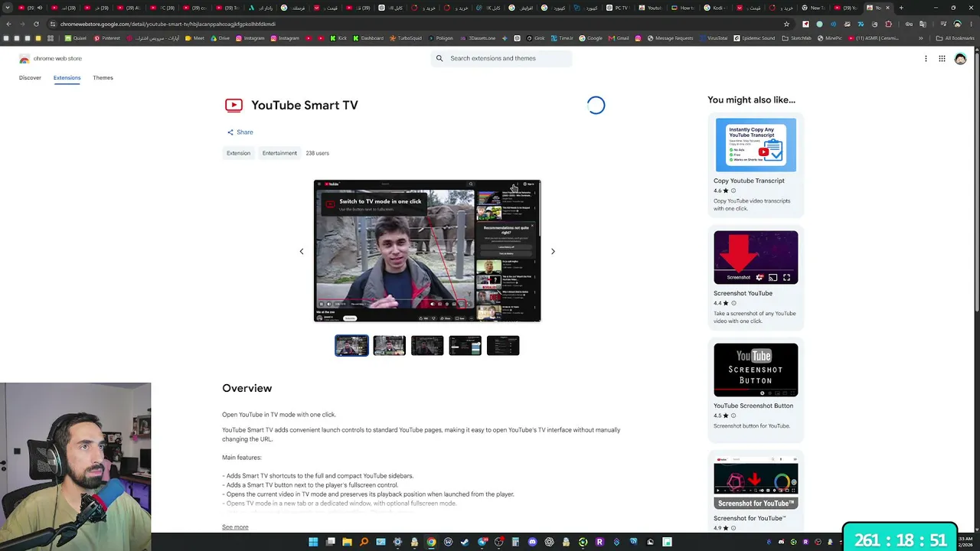The width and height of the screenshot is (980, 551).
Task: Click the YouTube Smart TV extension logo
Action: [234, 106]
